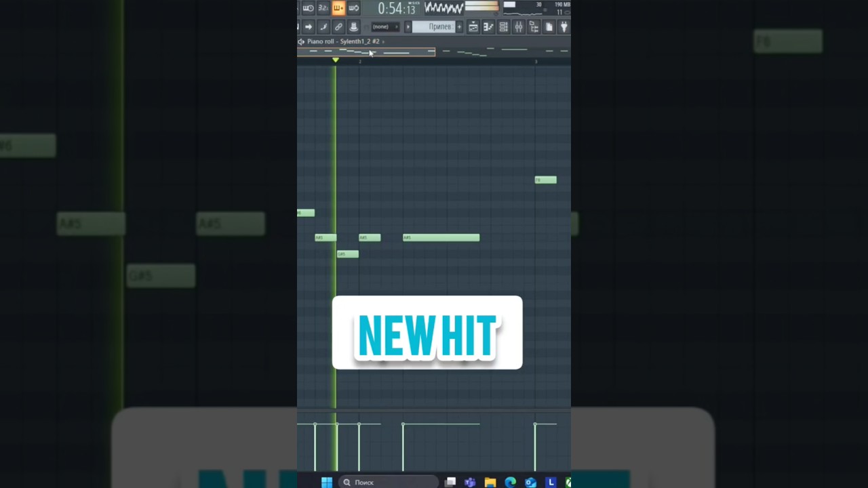
Task: Open Outlook from the taskbar
Action: pos(530,482)
